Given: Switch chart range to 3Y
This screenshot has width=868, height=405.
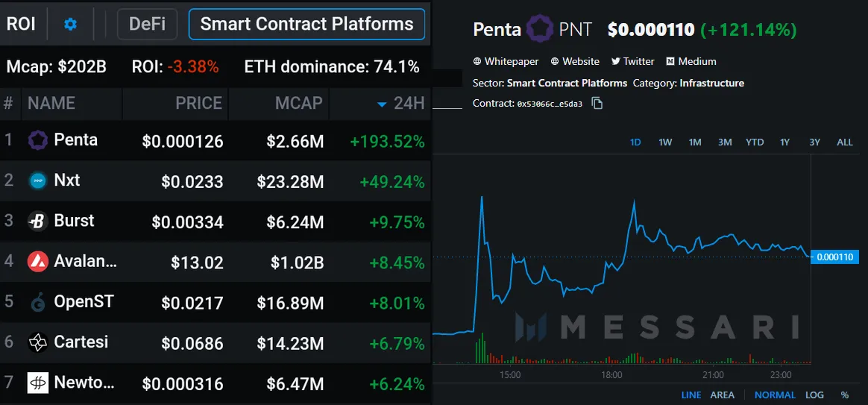Looking at the screenshot, I should pos(814,142).
